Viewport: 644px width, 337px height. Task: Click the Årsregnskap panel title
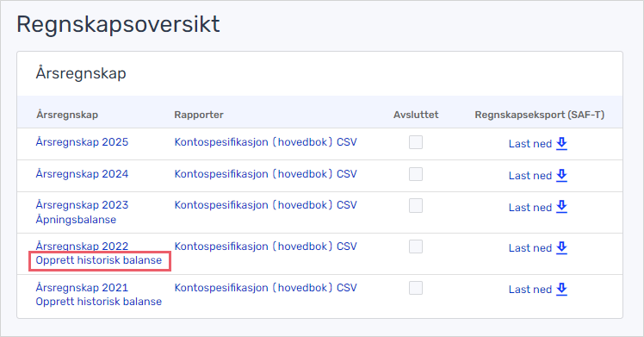point(81,73)
